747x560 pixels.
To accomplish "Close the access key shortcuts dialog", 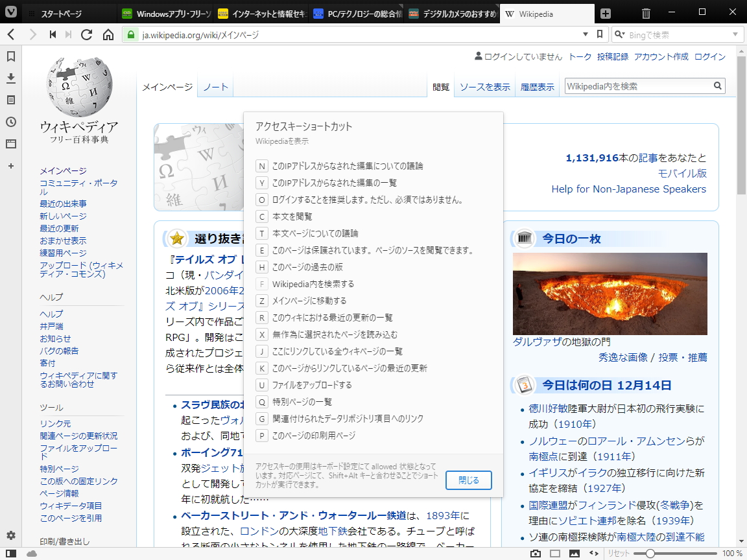I will (468, 480).
